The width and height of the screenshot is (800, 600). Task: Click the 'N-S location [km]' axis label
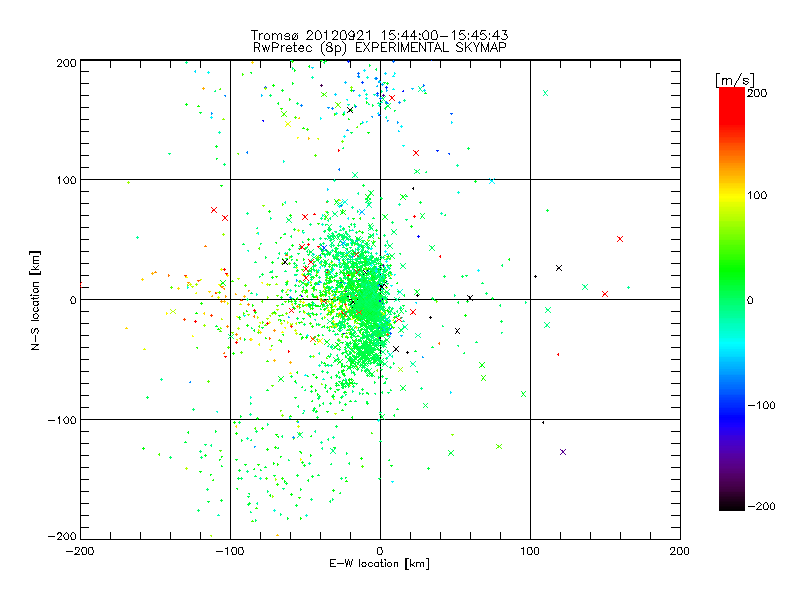click(35, 300)
